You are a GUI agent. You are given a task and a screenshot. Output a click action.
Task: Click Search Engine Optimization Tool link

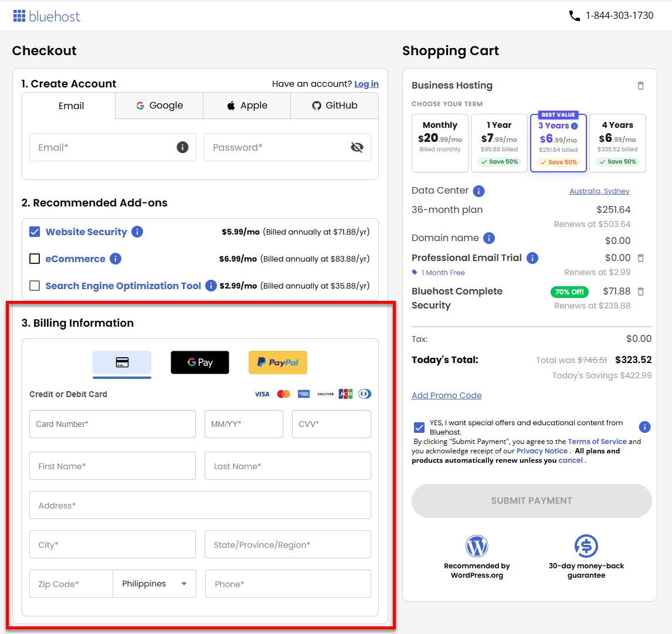[x=123, y=286]
